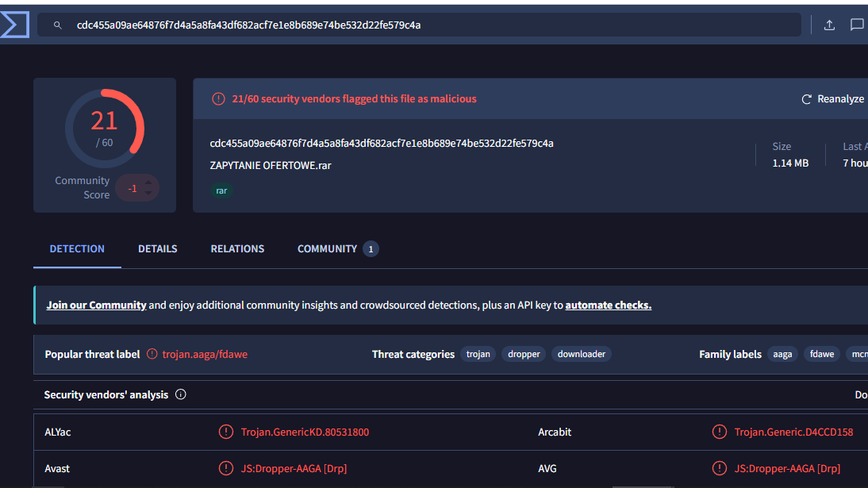This screenshot has height=488, width=868.
Task: Click the rar file tag
Action: tap(221, 190)
